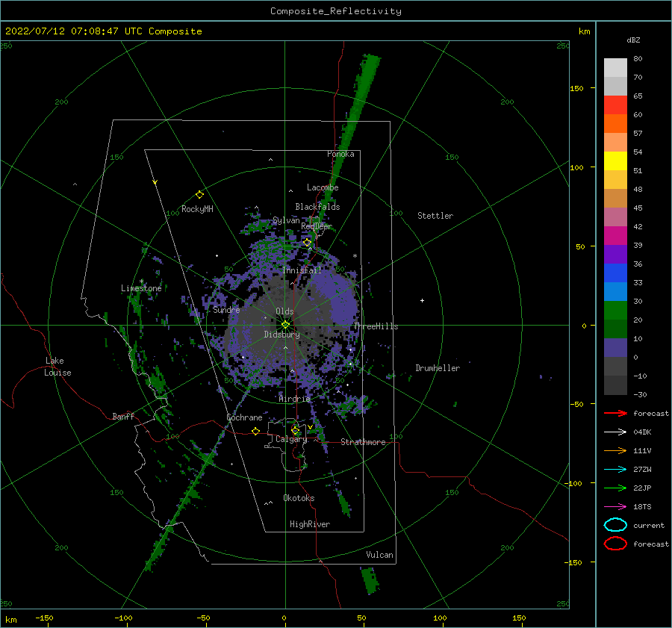Click the magenta 18TS arrow legend icon
This screenshot has width=672, height=628.
pos(615,507)
